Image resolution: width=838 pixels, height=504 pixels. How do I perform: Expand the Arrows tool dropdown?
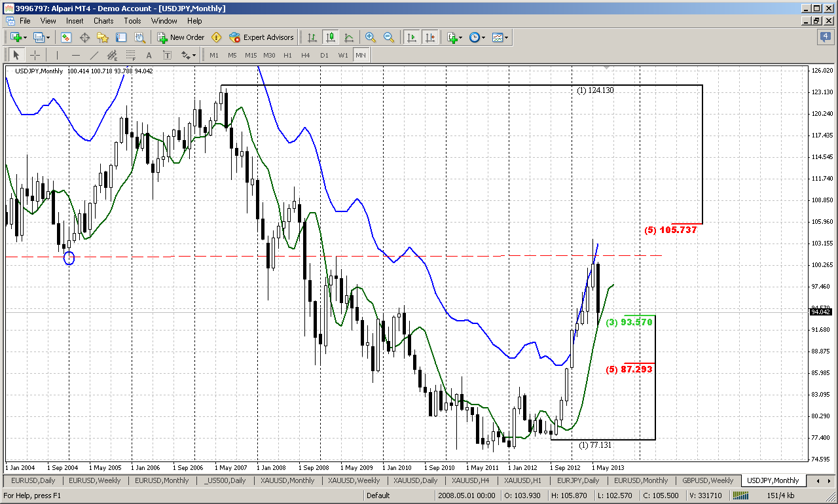(193, 55)
